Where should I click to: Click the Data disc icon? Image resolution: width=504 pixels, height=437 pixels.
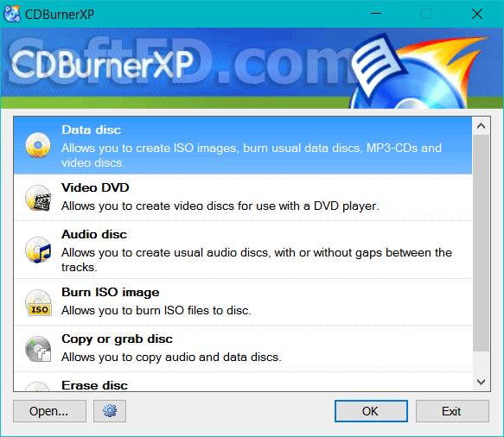(x=38, y=145)
